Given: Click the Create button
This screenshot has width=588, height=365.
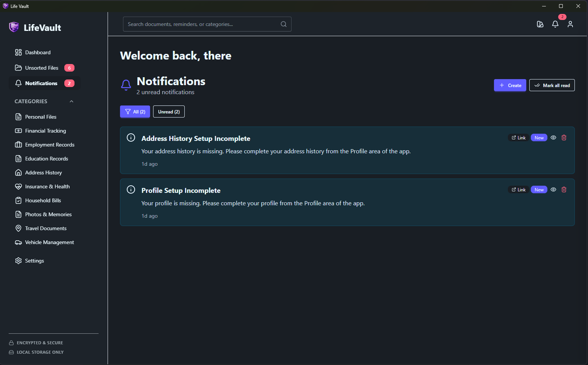Looking at the screenshot, I should pos(510,85).
